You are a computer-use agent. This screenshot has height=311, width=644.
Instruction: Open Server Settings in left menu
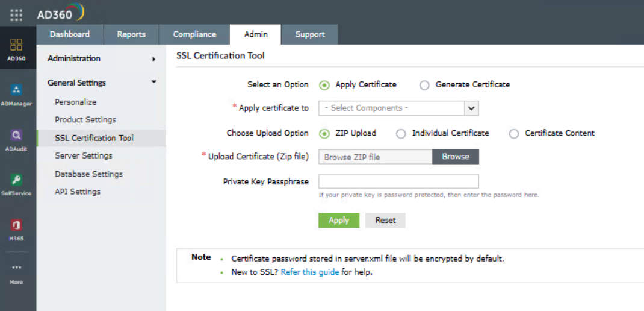[x=84, y=156]
